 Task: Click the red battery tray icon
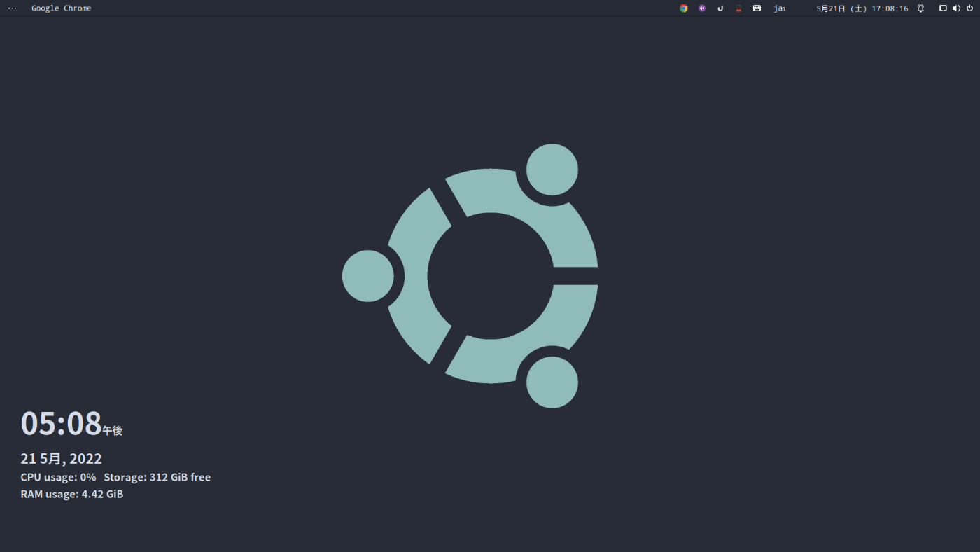(738, 8)
